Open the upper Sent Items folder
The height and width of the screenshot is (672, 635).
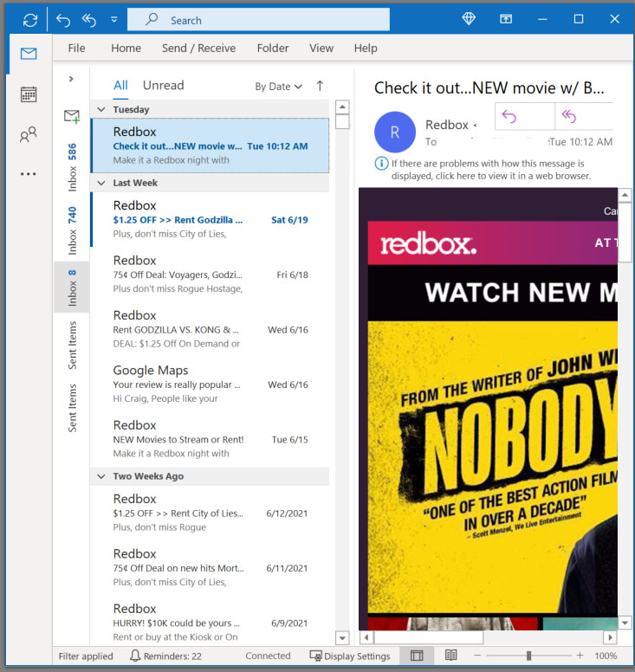(72, 346)
